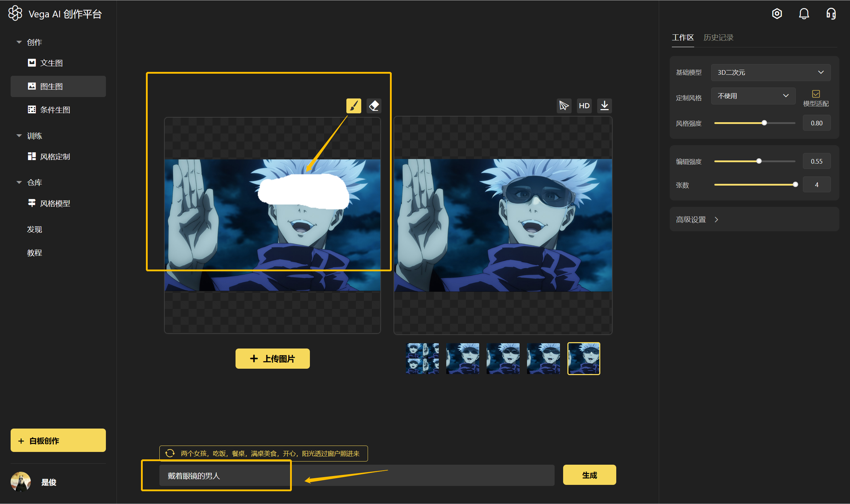Click the 上传图片 button
850x504 pixels.
coord(272,359)
